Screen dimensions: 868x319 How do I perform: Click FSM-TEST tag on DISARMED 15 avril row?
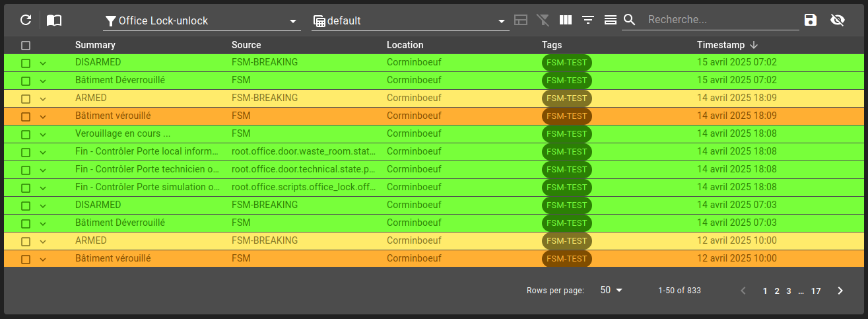567,63
